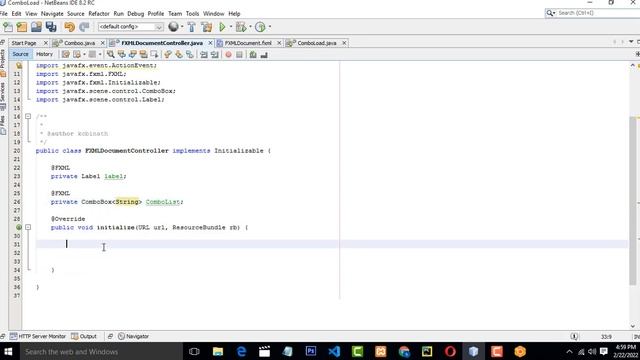This screenshot has height=360, width=640.
Task: Go to Previous Bookmark icon
Action: (x=167, y=55)
